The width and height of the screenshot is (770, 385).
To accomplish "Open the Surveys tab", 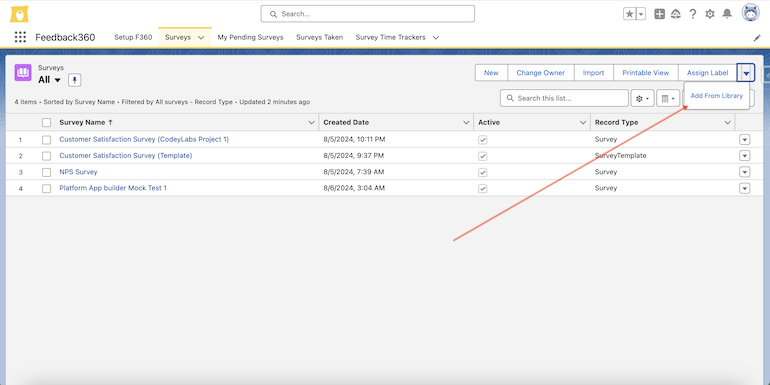I will click(178, 37).
